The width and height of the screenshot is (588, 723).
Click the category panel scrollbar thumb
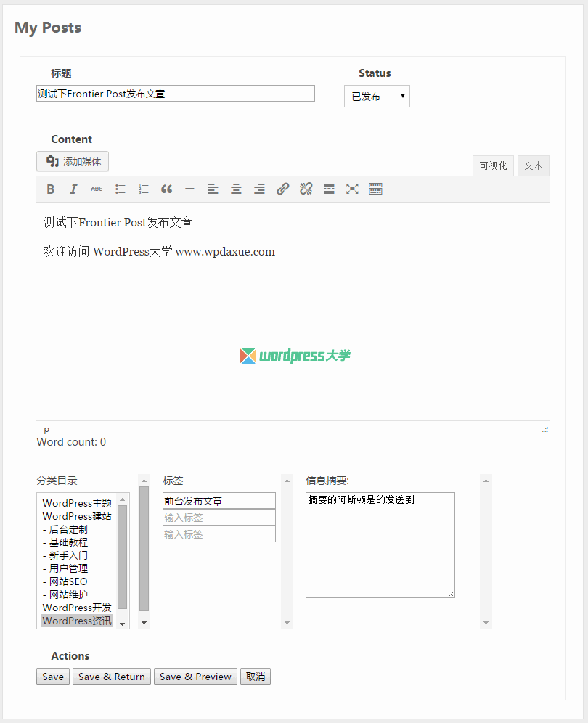coord(144,549)
